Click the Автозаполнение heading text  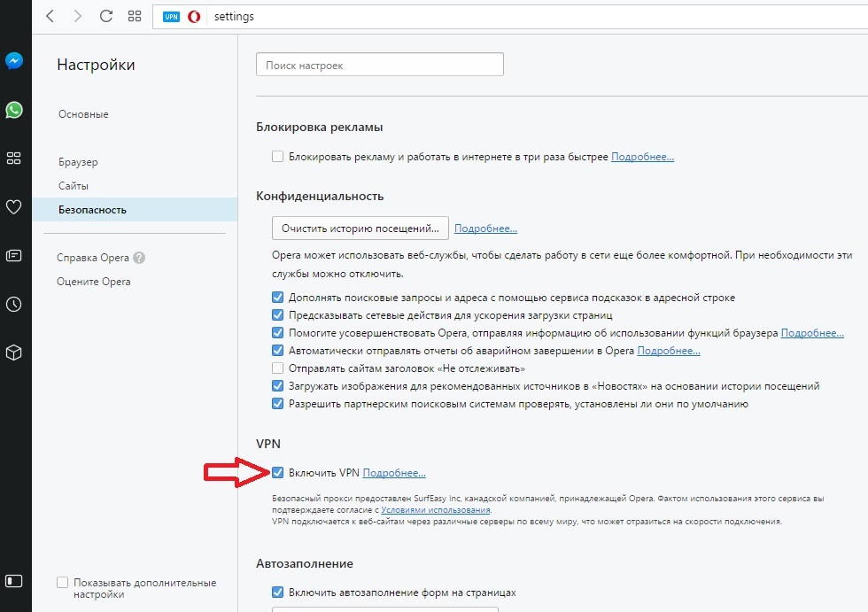coord(305,564)
